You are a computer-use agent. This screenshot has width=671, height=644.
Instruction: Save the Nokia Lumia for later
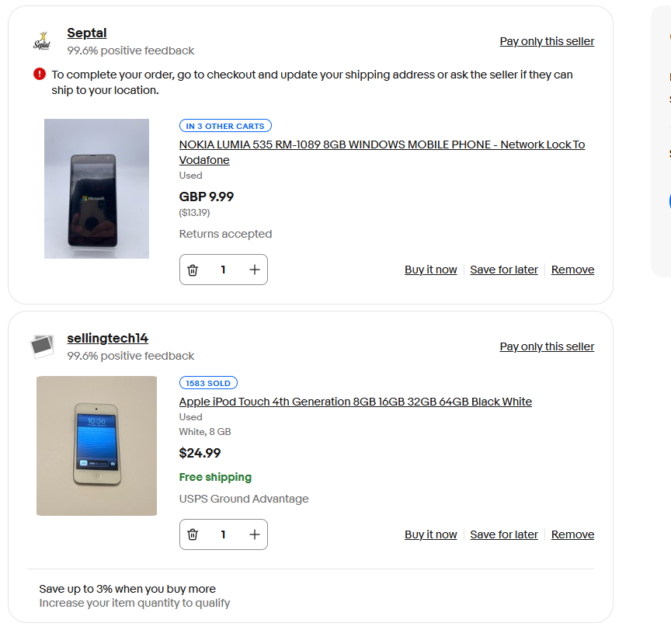click(x=504, y=270)
